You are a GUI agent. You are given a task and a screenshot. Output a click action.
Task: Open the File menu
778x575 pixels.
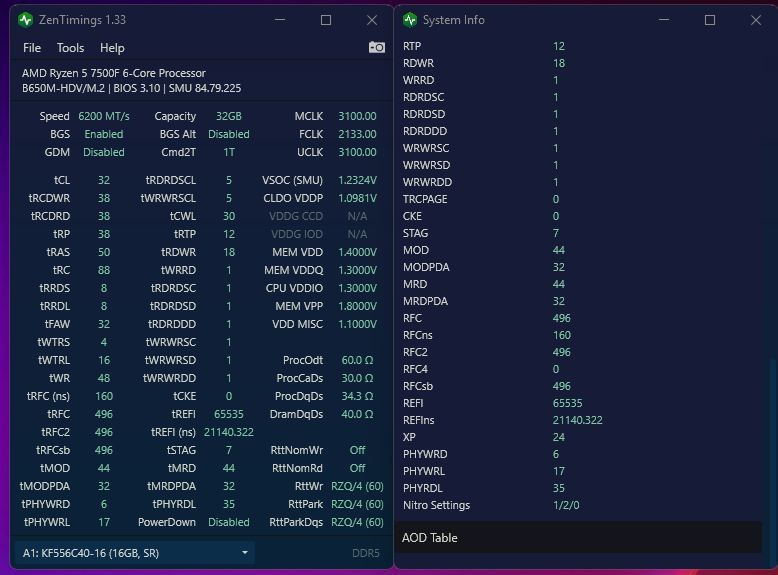click(x=32, y=48)
